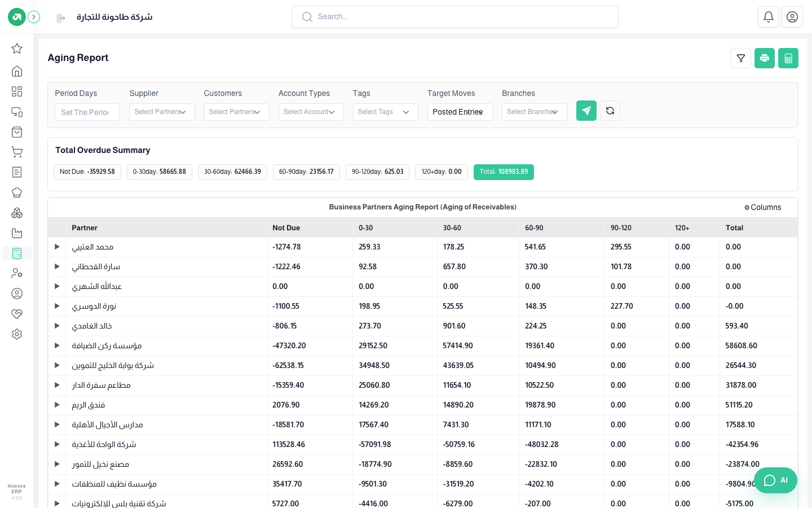Screen dimensions: 812x508
Task: Open user profile icon in header
Action: tap(792, 17)
